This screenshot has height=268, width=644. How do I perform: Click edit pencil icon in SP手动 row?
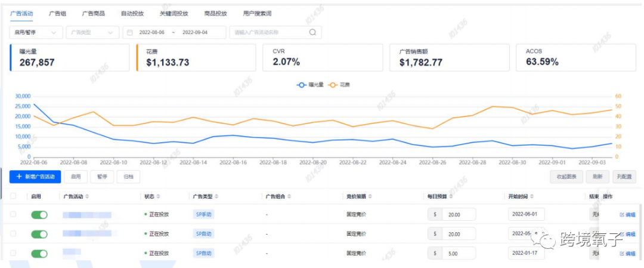click(x=621, y=214)
